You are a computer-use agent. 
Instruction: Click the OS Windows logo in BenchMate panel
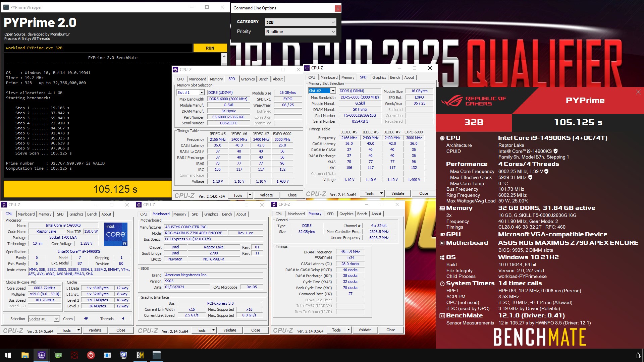(x=442, y=257)
